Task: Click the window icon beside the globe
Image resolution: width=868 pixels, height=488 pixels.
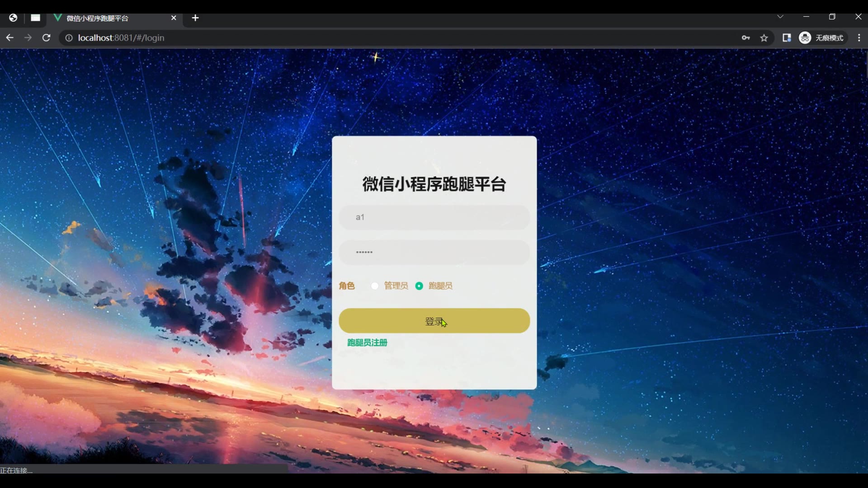Action: [x=35, y=18]
